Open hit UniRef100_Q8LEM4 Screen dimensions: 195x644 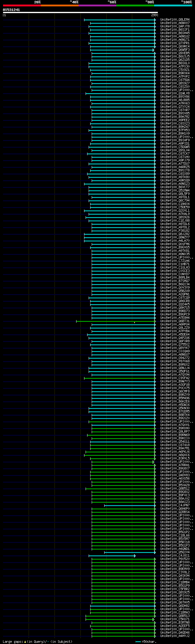(x=175, y=20)
